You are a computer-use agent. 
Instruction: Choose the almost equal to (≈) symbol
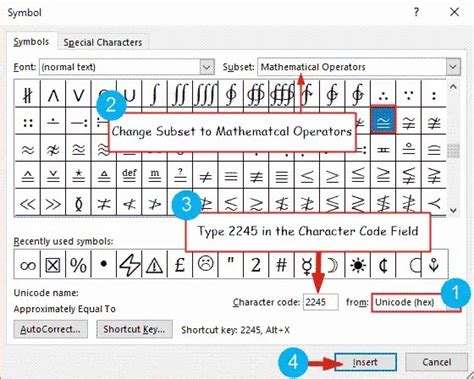click(28, 149)
